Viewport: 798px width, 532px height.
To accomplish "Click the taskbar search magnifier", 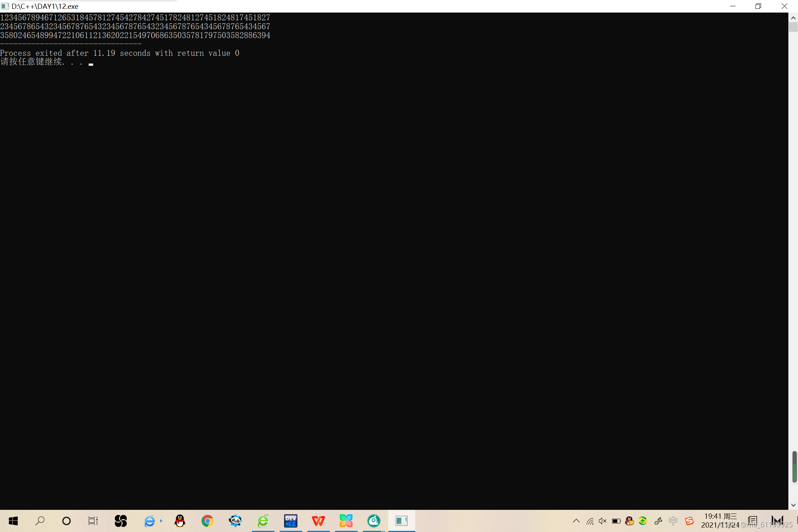I will click(x=40, y=521).
